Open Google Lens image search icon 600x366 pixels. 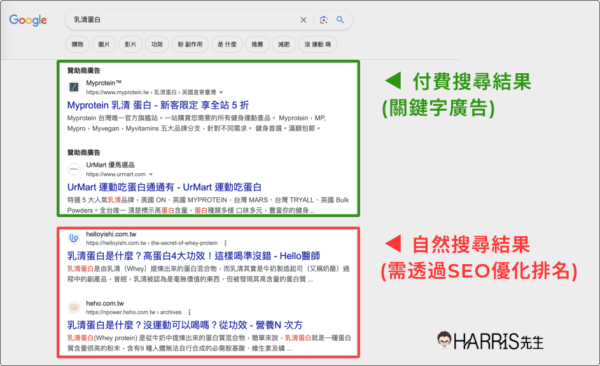tap(324, 20)
